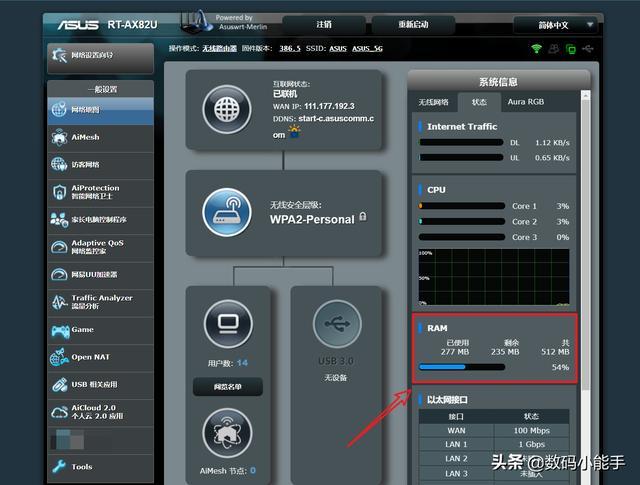Open AiProtection shield icon
The height and width of the screenshot is (485, 640).
pos(60,192)
